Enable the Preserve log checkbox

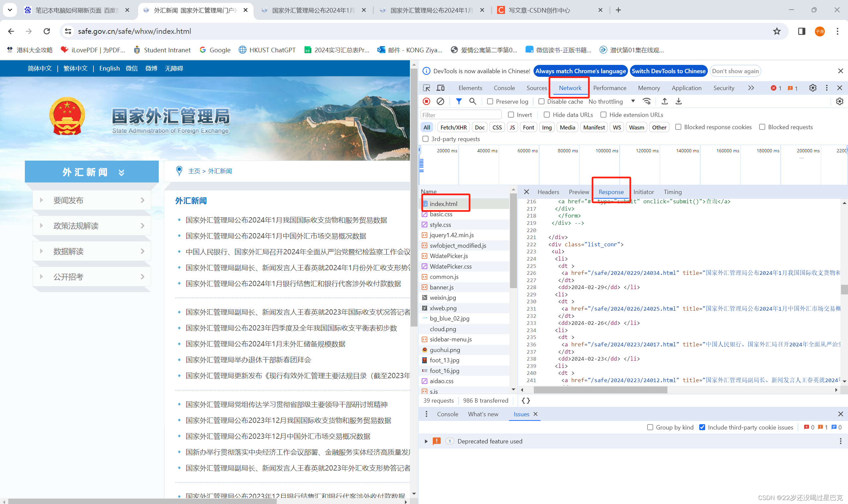pyautogui.click(x=490, y=101)
